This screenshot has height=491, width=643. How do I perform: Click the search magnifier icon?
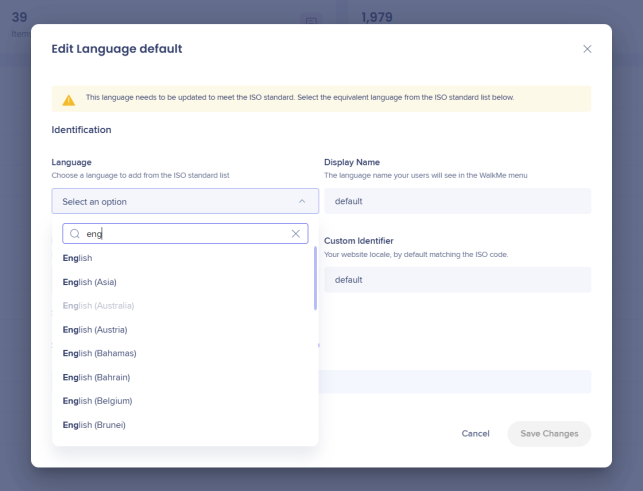tap(75, 234)
